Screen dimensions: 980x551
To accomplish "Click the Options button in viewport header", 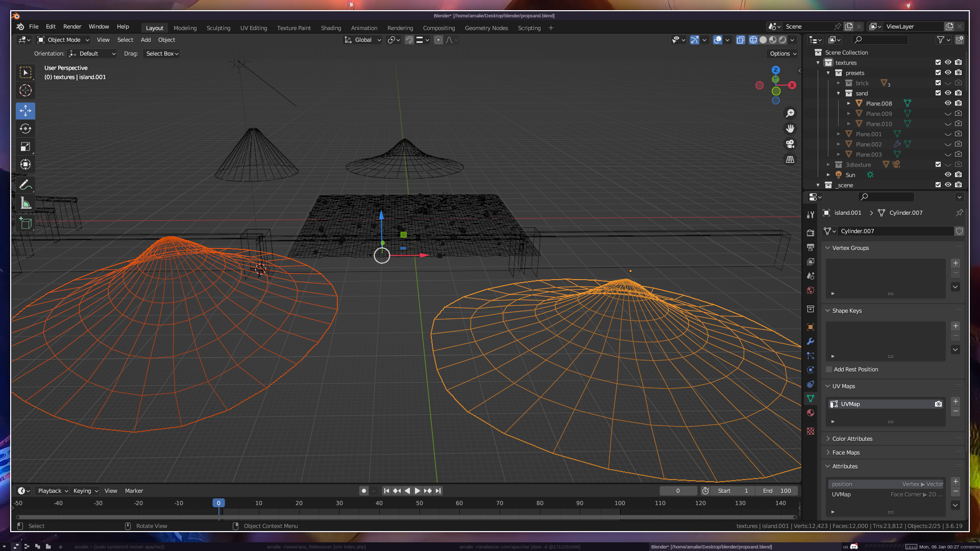I will (x=782, y=54).
